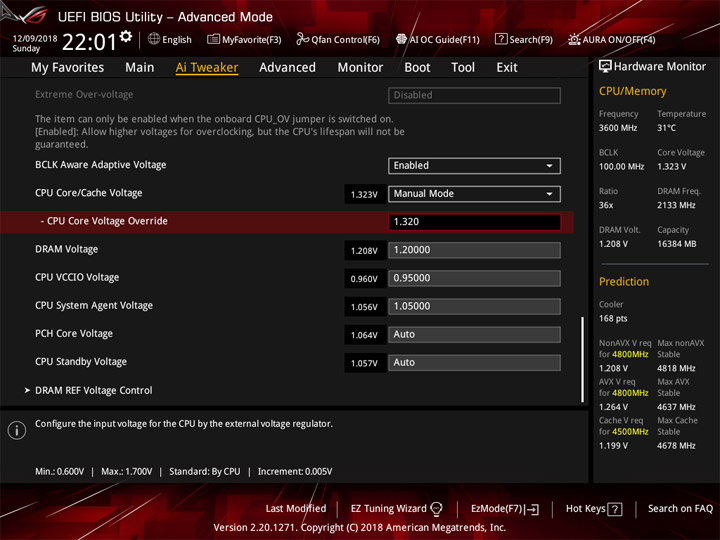The width and height of the screenshot is (720, 540).
Task: Click the Hot Keys question mark icon
Action: click(x=615, y=509)
